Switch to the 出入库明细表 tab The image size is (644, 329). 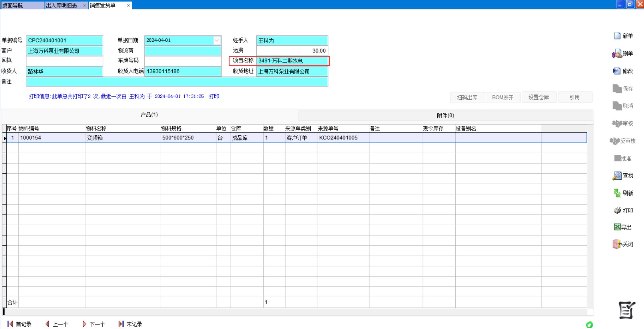(x=63, y=5)
